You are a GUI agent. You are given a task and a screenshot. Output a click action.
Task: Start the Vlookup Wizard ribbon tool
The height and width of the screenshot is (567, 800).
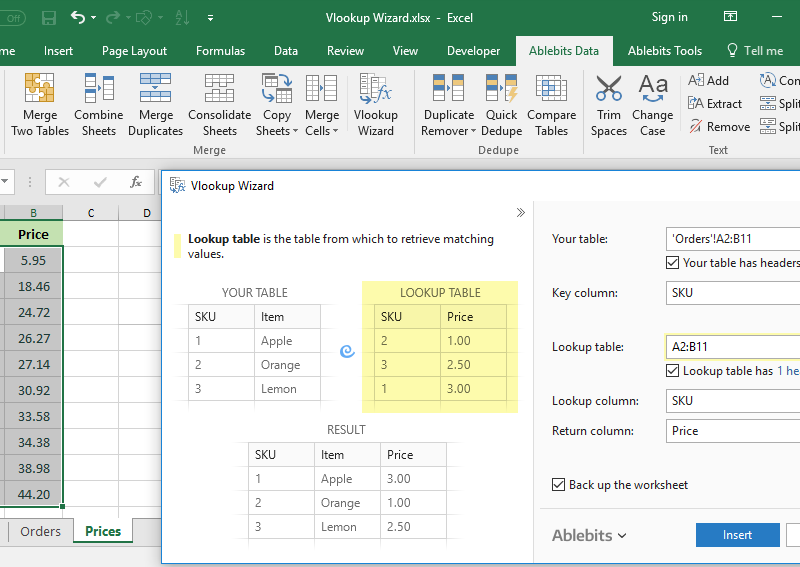click(376, 105)
